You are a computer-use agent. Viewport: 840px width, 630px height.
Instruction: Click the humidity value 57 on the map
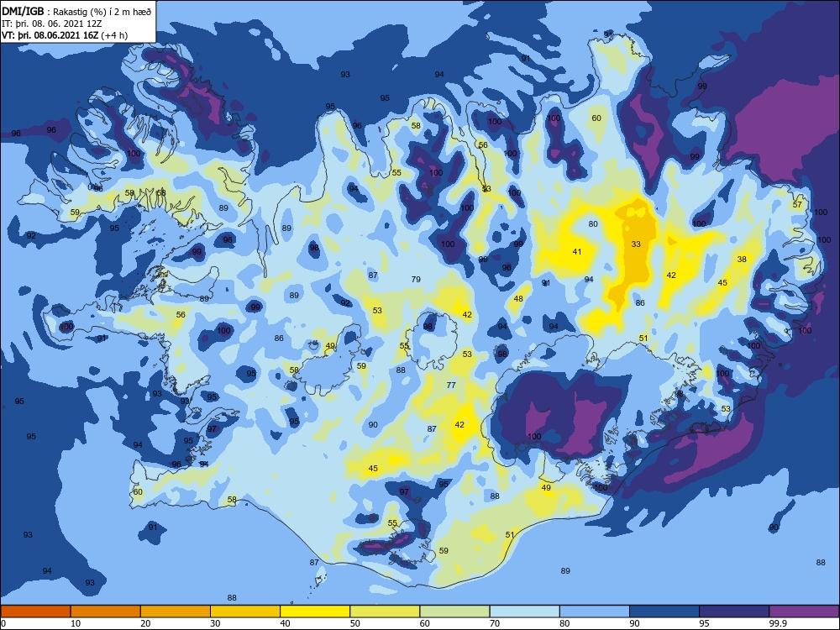(x=798, y=205)
